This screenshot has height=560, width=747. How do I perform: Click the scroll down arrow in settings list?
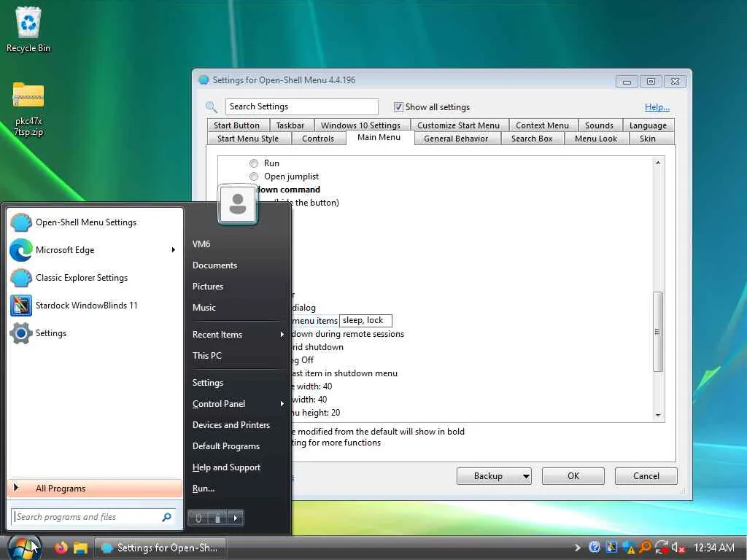658,415
